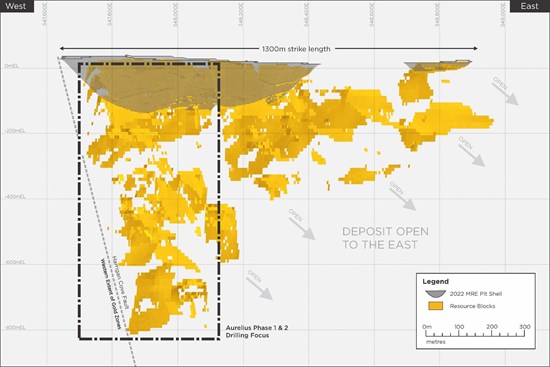Click the Legend title in legend box
This screenshot has height=367, width=550.
[435, 281]
